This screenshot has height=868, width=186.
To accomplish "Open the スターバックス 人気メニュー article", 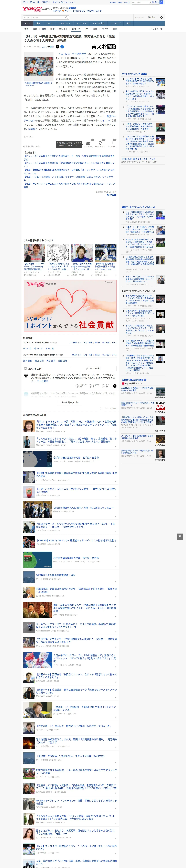I will pos(76,490).
